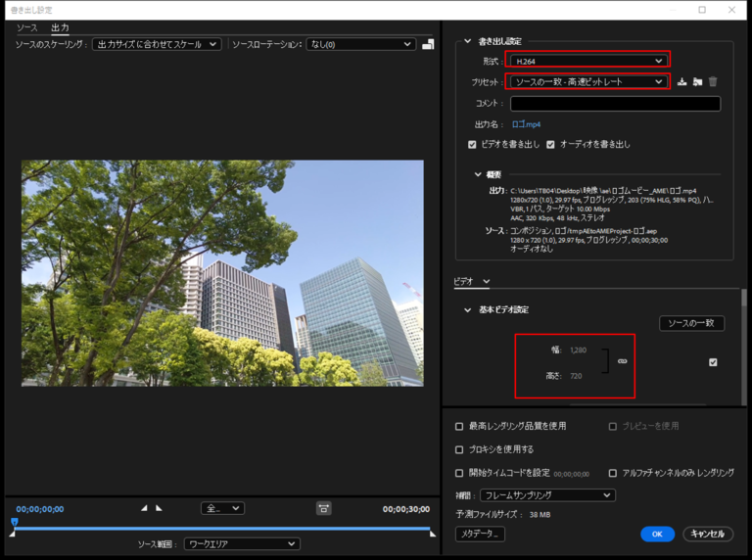Open the 形式 H.264 format dropdown

(x=587, y=61)
